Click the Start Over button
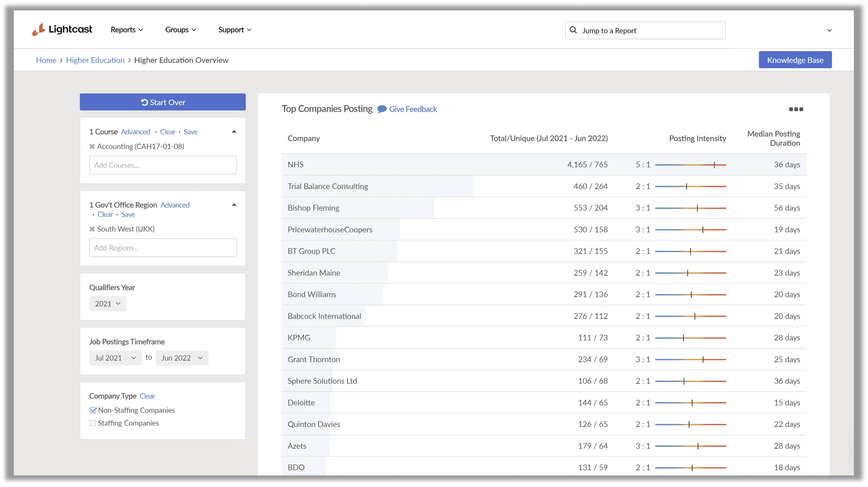Image resolution: width=868 pixels, height=487 pixels. pos(163,102)
